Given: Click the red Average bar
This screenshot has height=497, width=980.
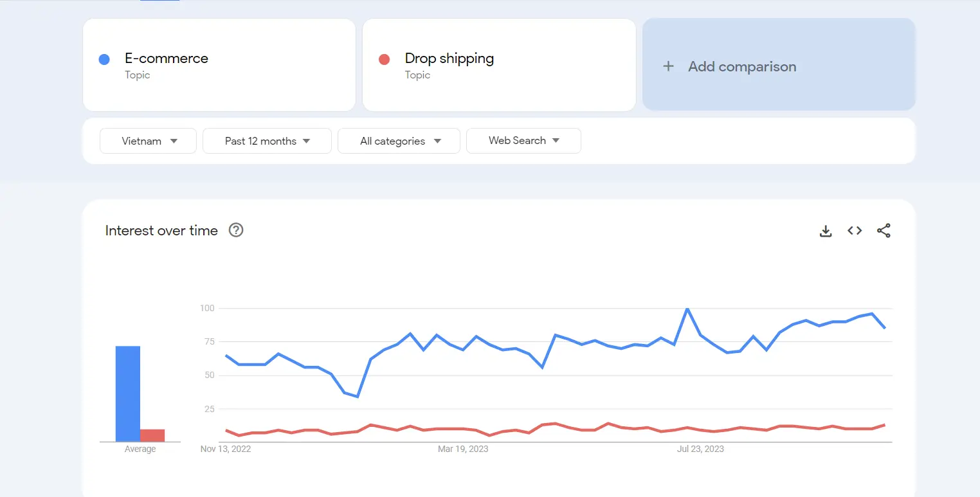Looking at the screenshot, I should tap(152, 435).
